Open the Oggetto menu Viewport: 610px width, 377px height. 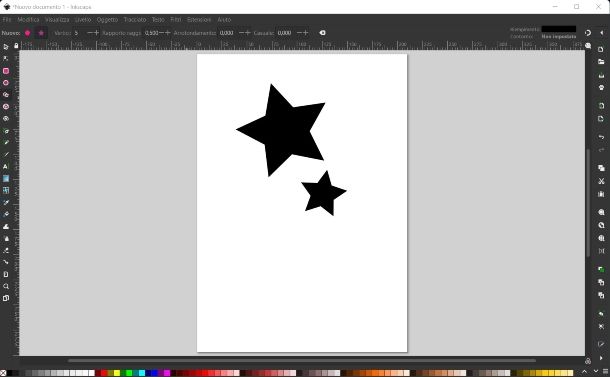(x=107, y=19)
